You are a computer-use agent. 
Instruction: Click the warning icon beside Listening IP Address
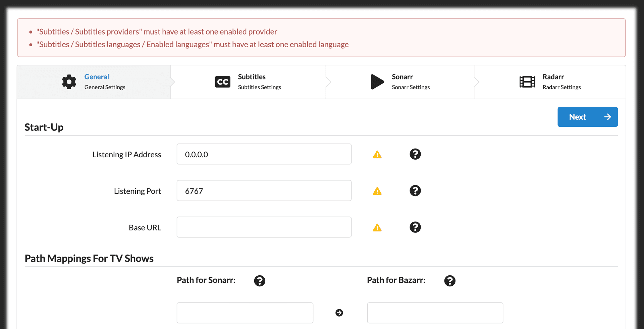(377, 154)
